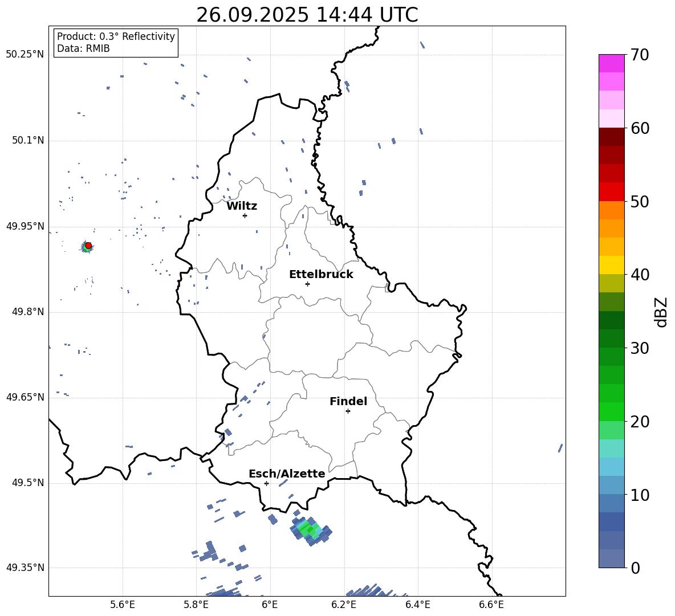Click the dBZ colorbar axis label
This screenshot has width=675, height=616.
661,312
